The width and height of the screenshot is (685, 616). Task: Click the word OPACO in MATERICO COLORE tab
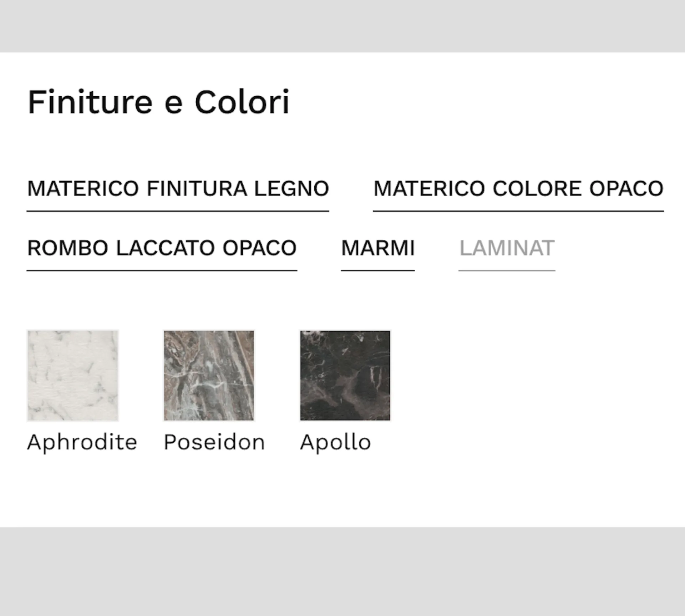tap(626, 188)
